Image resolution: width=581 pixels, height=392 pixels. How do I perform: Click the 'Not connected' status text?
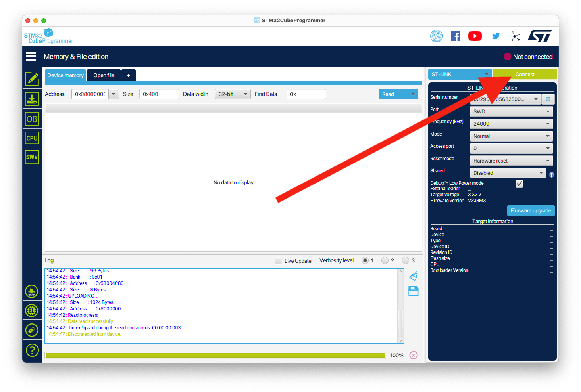click(533, 57)
